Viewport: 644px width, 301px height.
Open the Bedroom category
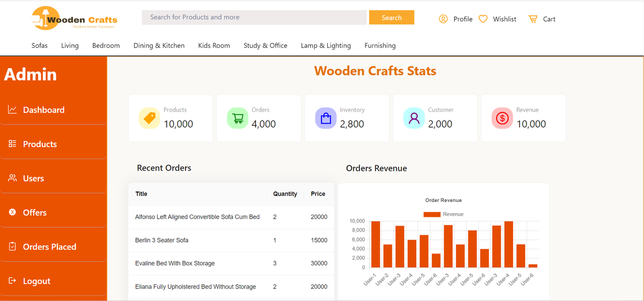pyautogui.click(x=106, y=45)
